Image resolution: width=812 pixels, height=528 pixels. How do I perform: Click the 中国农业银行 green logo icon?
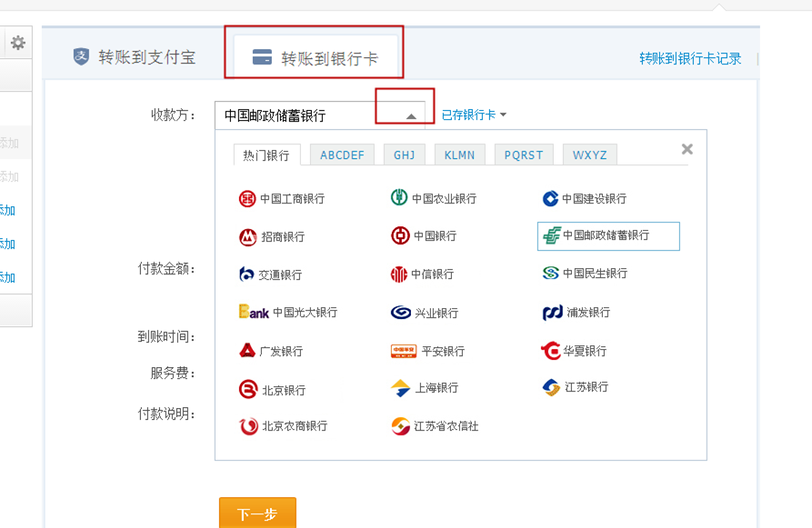click(x=399, y=197)
